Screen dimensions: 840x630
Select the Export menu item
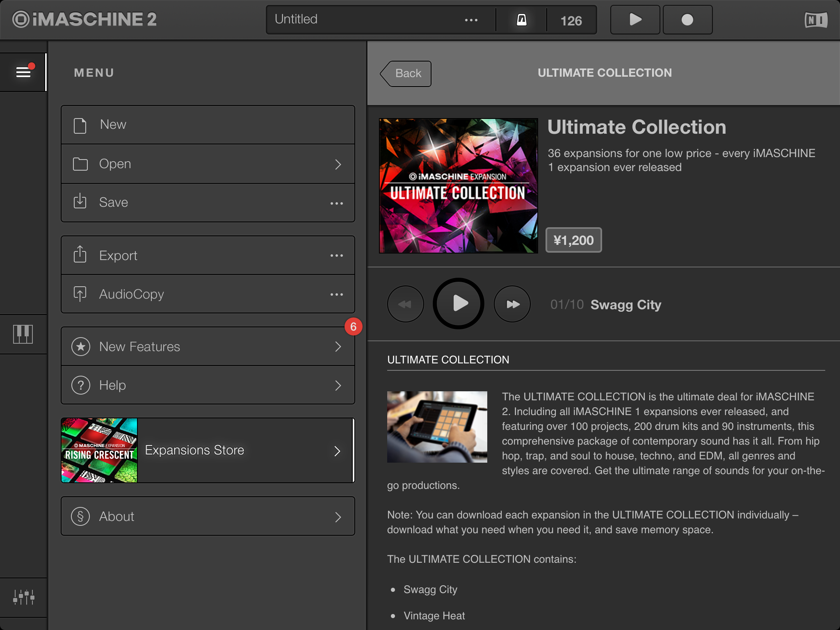click(x=208, y=255)
